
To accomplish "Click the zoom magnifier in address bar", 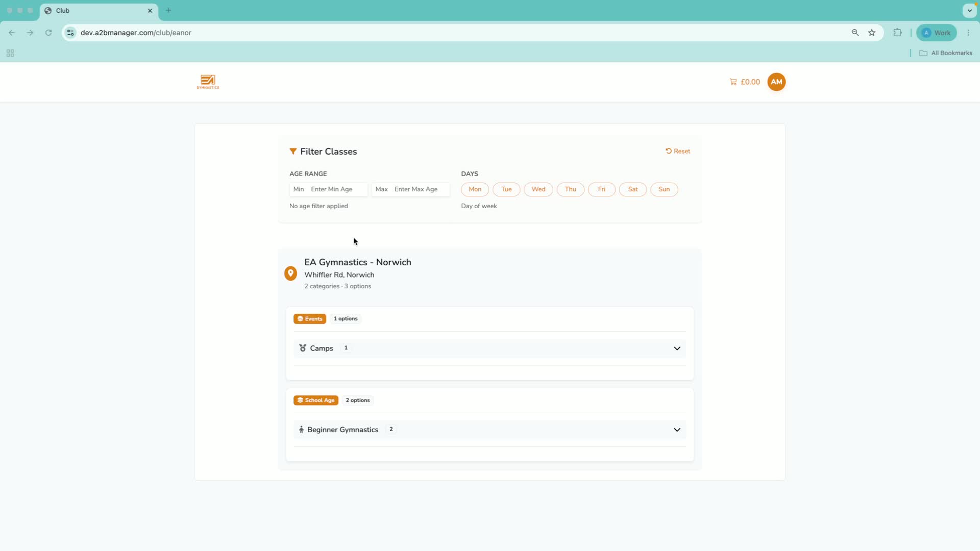I will point(855,33).
